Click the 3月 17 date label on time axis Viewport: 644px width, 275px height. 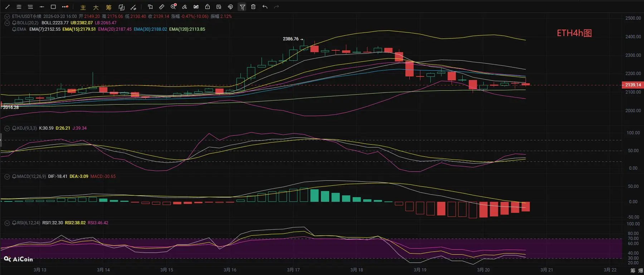[293, 270]
